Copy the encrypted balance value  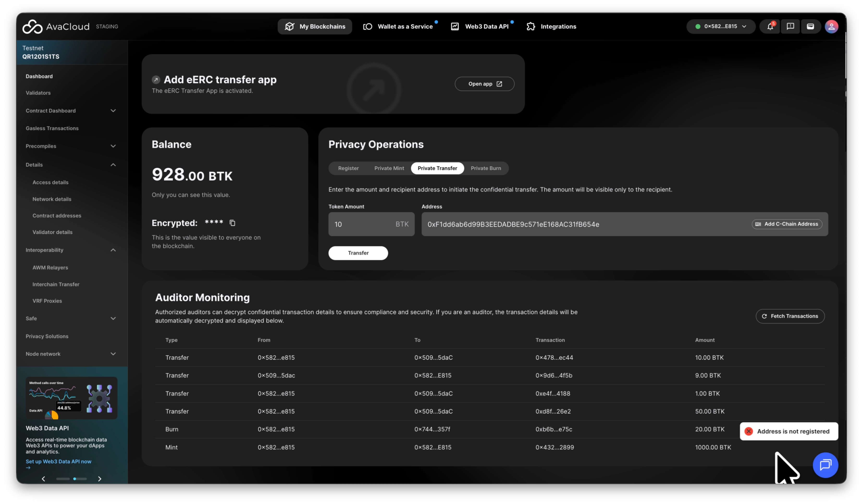232,223
